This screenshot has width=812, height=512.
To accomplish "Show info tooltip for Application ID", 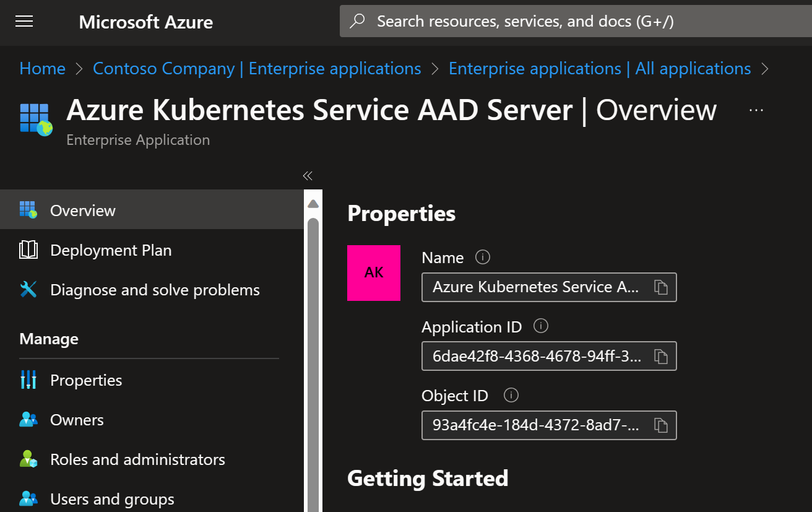I will tap(541, 326).
